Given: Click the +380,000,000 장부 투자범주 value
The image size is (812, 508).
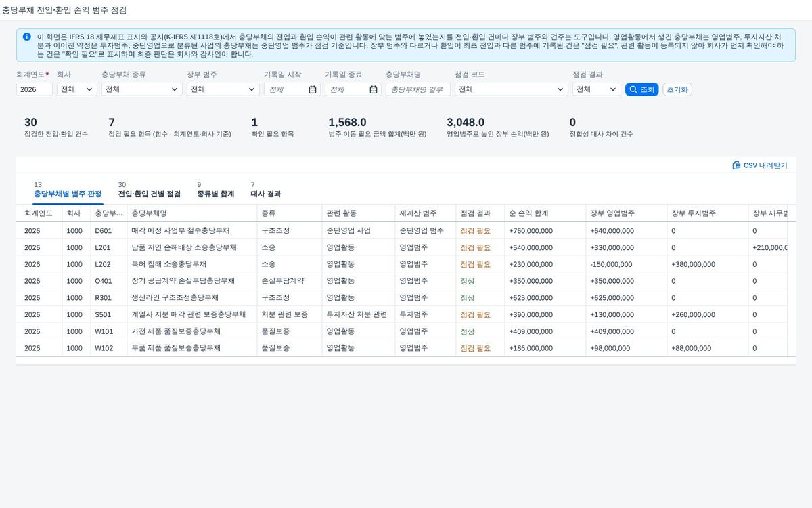Looking at the screenshot, I should 693,264.
